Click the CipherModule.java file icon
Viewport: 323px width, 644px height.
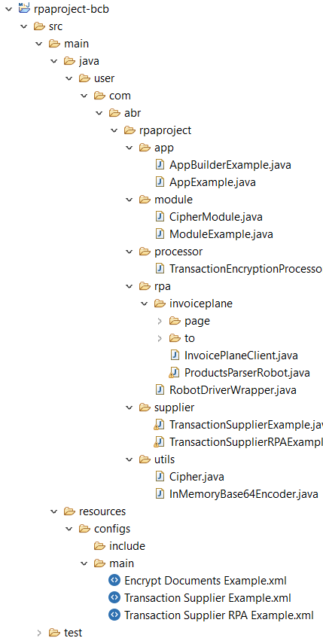coord(160,216)
